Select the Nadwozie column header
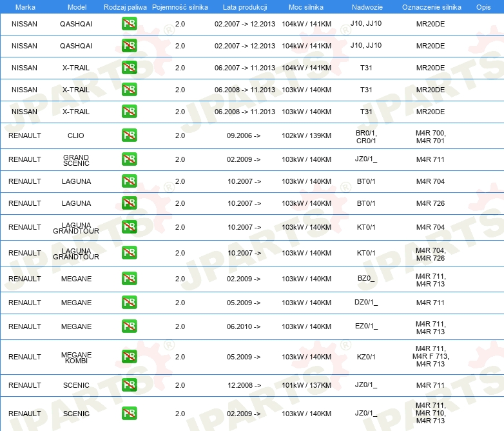Viewport: 504px width, 431px height. point(367,7)
